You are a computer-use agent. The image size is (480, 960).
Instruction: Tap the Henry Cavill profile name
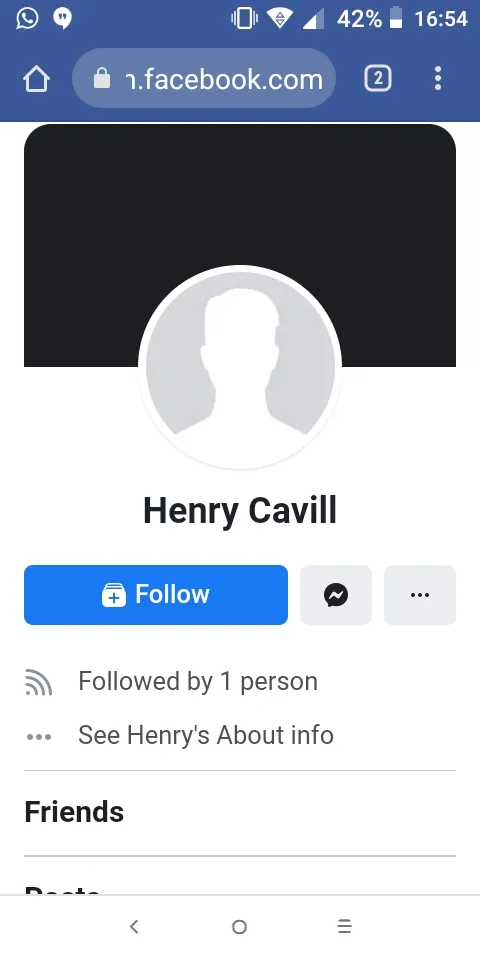[240, 511]
